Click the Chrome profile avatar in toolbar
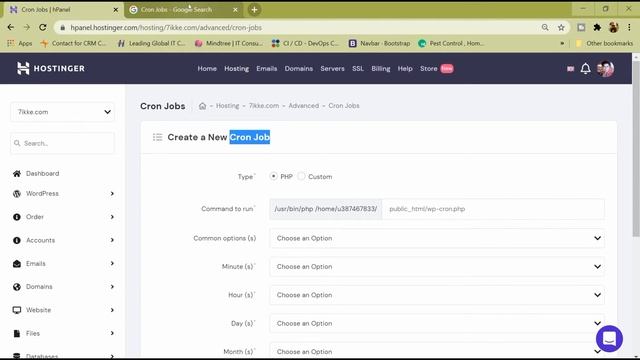The width and height of the screenshot is (640, 360). click(x=613, y=27)
